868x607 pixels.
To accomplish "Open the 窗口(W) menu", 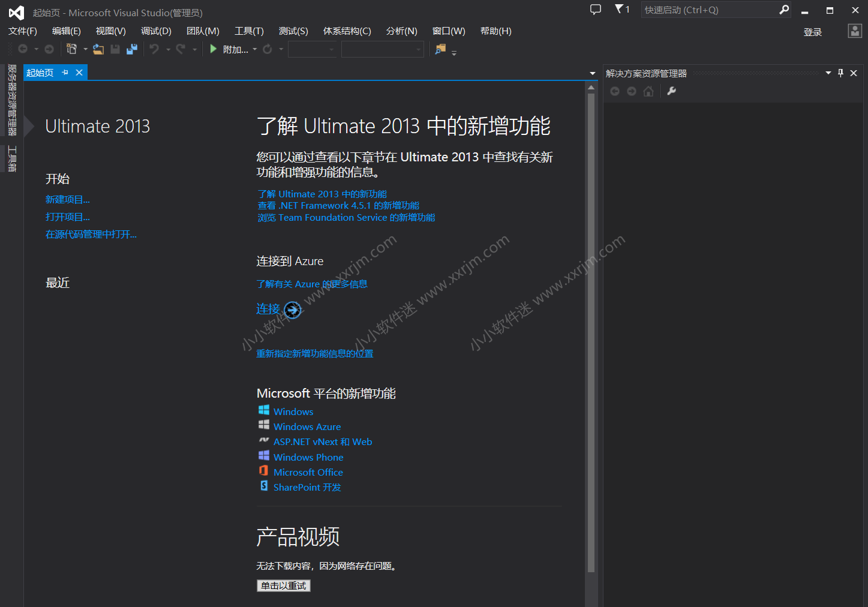I will coord(449,31).
